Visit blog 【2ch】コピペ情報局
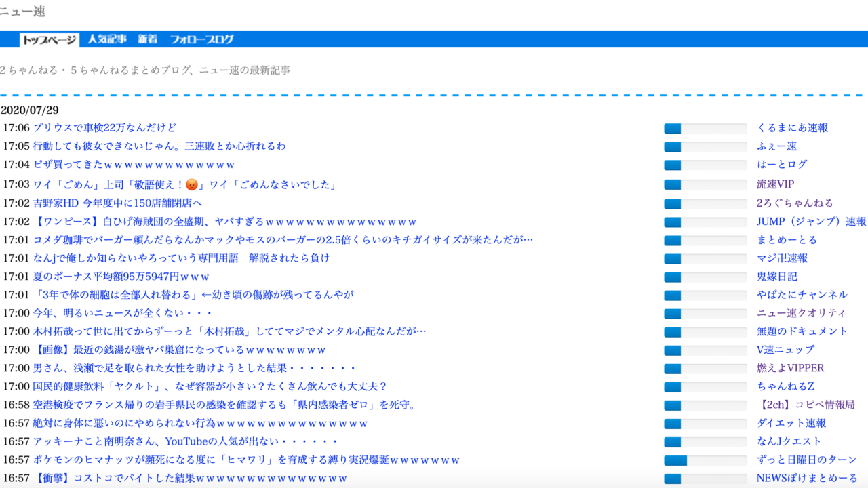This screenshot has height=488, width=868. (x=806, y=405)
